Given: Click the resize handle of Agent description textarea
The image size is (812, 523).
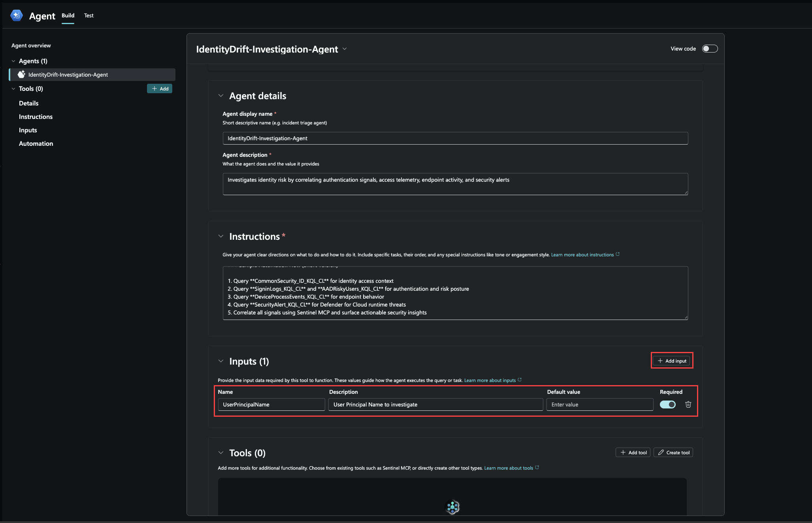Looking at the screenshot, I should 686,193.
